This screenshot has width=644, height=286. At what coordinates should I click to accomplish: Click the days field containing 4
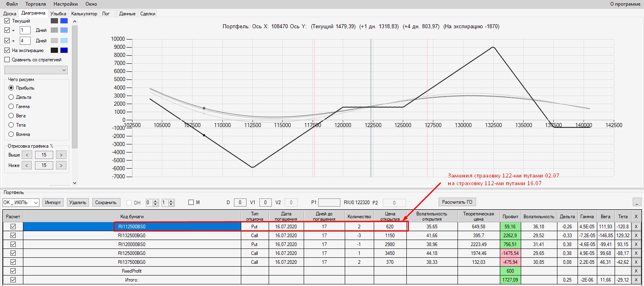pyautogui.click(x=25, y=41)
